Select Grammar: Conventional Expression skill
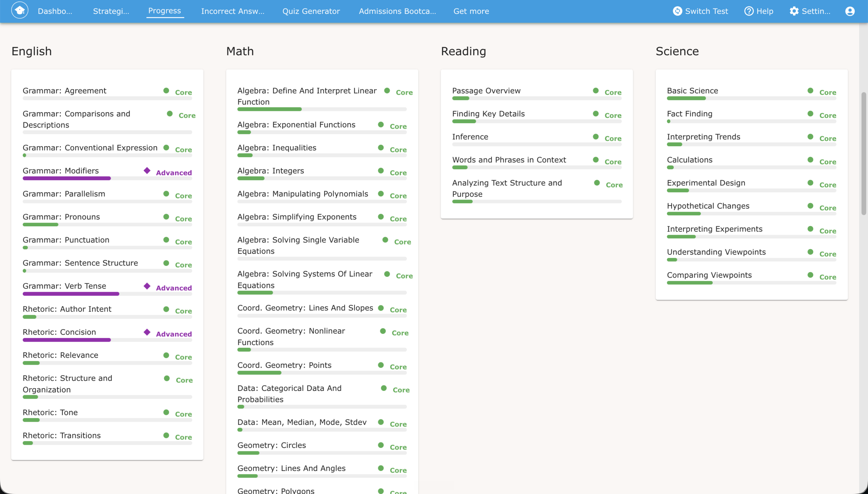Viewport: 868px width, 494px height. click(90, 148)
